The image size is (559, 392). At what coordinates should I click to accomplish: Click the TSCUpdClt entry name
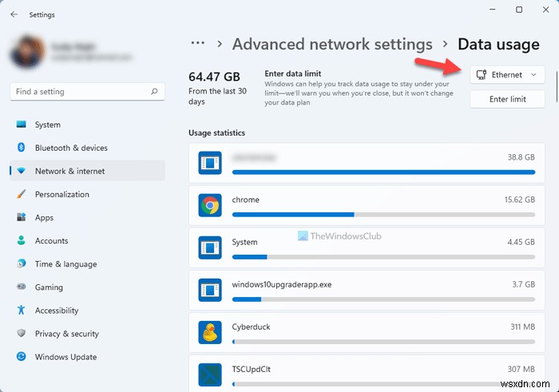[252, 369]
